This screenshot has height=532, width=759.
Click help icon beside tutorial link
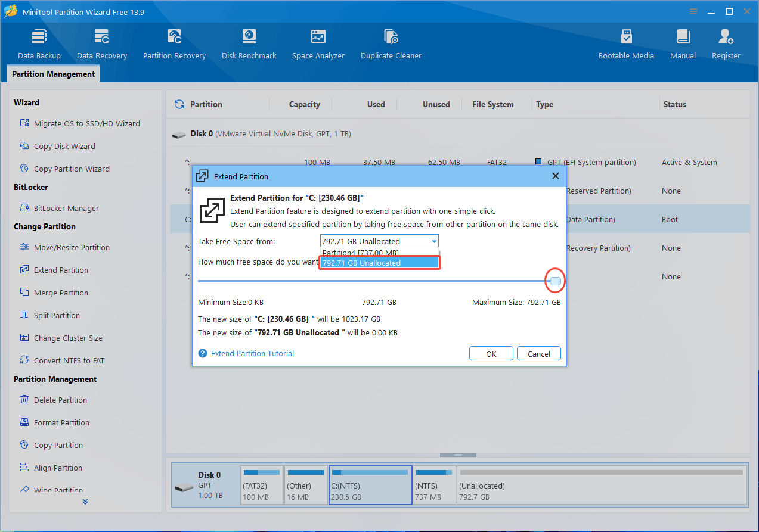tap(203, 353)
